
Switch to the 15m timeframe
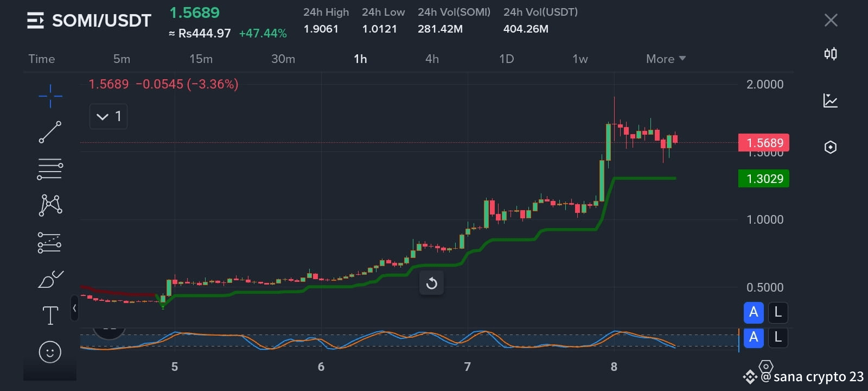[x=201, y=59]
